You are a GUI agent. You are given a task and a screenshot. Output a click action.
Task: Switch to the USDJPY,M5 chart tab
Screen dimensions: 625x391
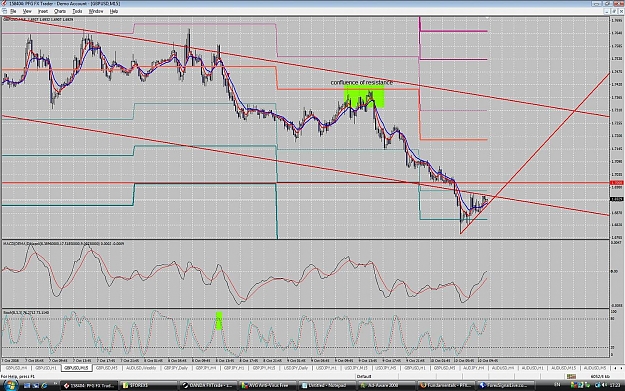(x=385, y=368)
